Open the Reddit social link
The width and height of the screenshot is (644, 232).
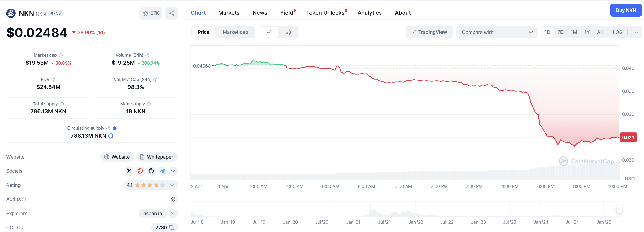[x=140, y=171]
